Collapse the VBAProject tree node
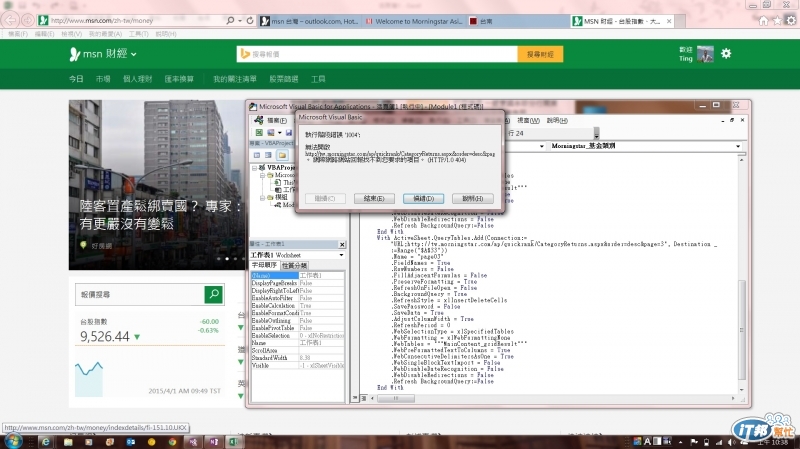Image resolution: width=800 pixels, height=449 pixels. coord(254,167)
